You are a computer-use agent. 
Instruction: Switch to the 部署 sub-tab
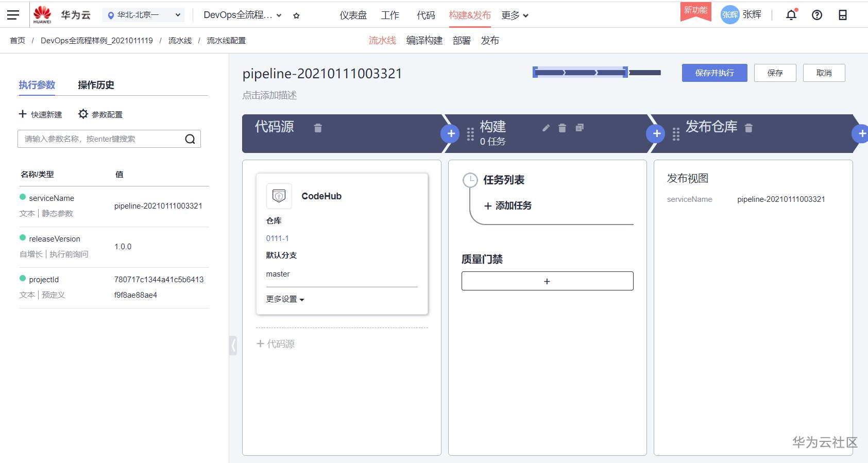pyautogui.click(x=462, y=41)
